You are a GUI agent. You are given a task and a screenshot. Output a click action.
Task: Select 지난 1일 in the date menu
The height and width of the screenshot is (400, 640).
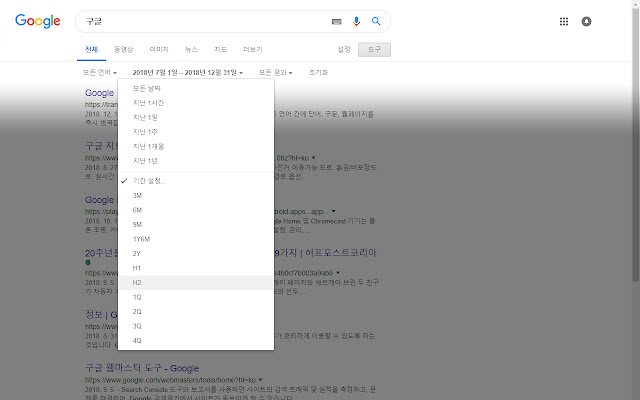[x=196, y=118]
